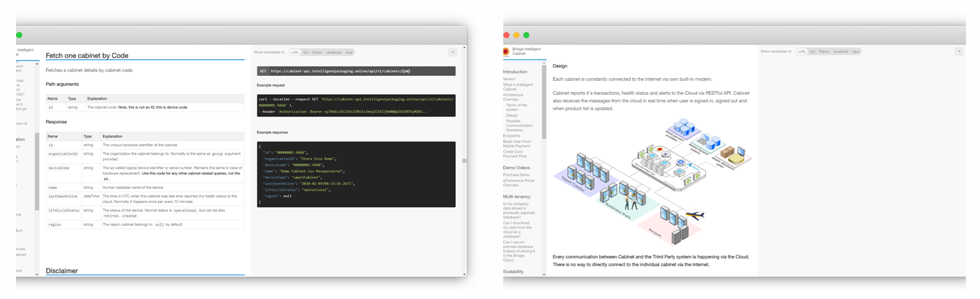
Task: Select cURL examples in the left window
Action: [295, 52]
